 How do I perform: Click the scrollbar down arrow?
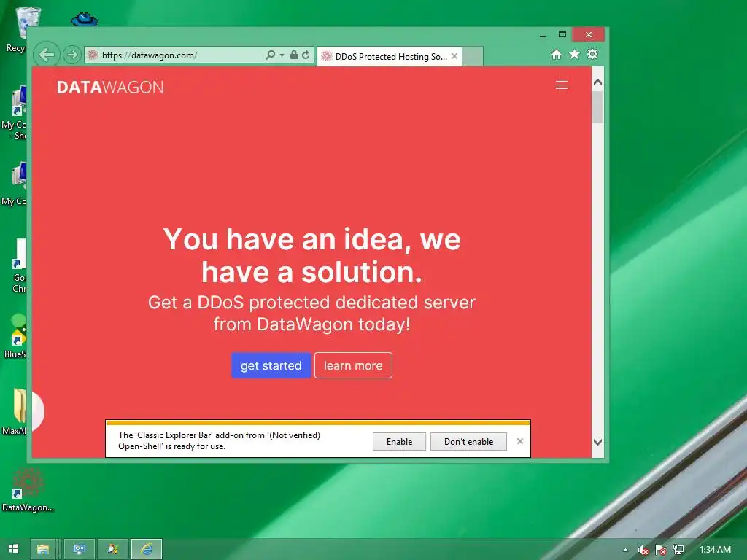pyautogui.click(x=598, y=443)
